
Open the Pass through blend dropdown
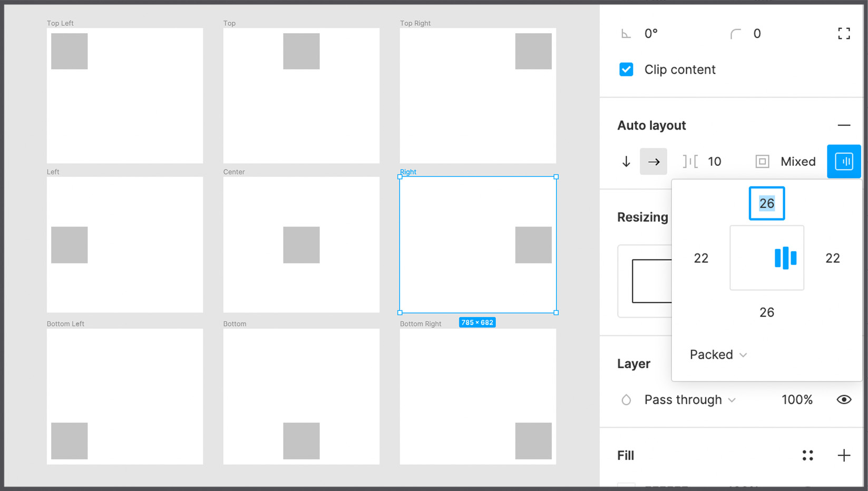[x=689, y=400]
